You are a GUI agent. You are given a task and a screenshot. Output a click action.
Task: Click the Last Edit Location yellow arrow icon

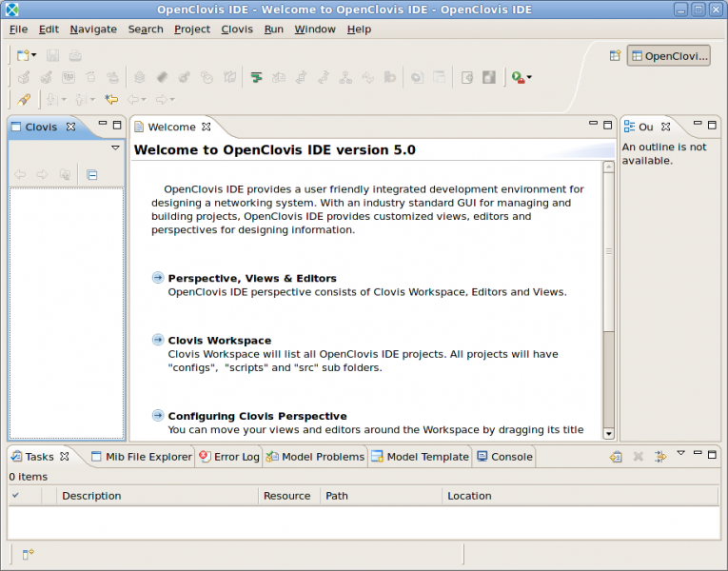pos(111,99)
